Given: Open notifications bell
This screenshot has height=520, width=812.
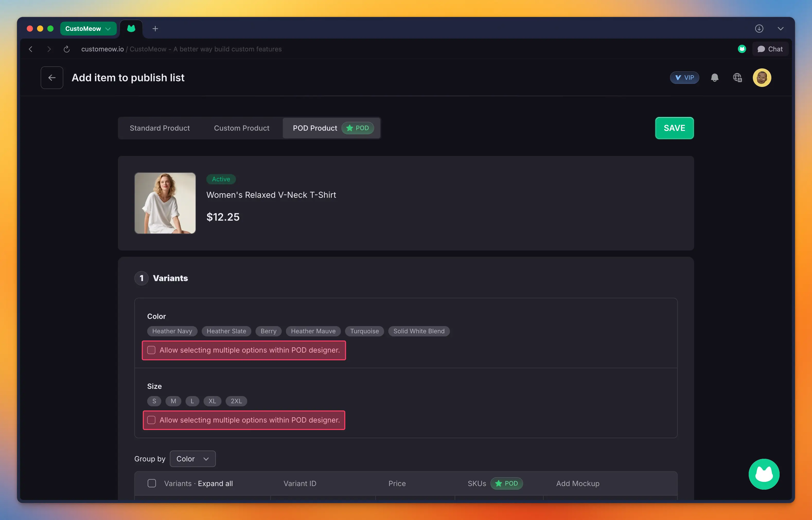Looking at the screenshot, I should 714,78.
